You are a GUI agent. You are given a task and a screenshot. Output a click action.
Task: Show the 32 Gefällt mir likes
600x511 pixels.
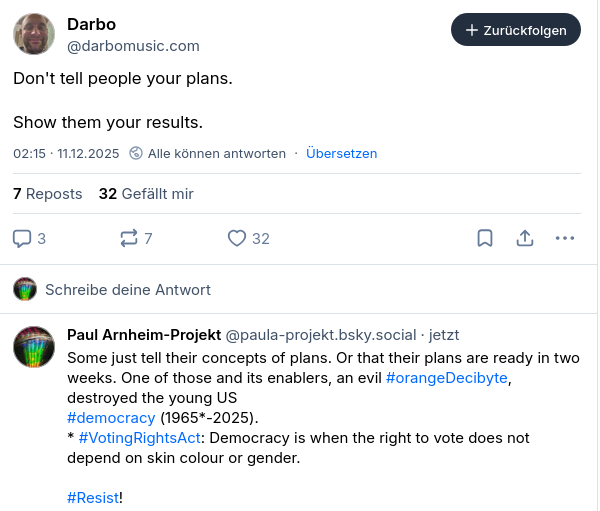[x=146, y=194]
